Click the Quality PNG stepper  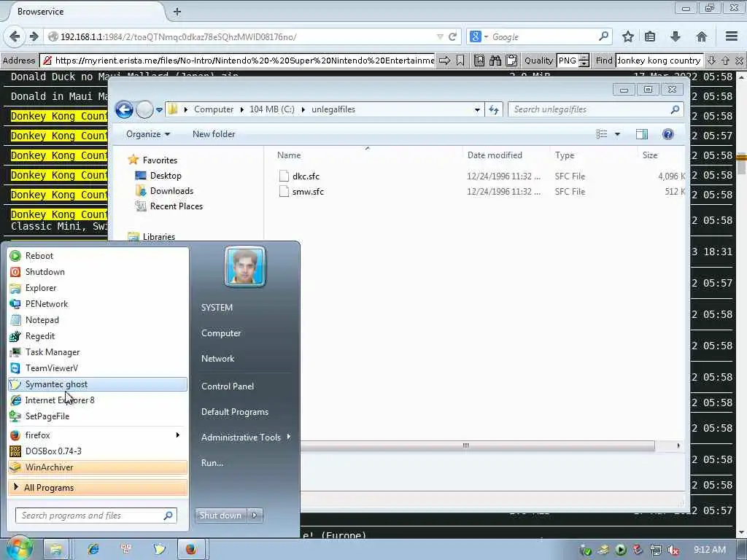584,61
